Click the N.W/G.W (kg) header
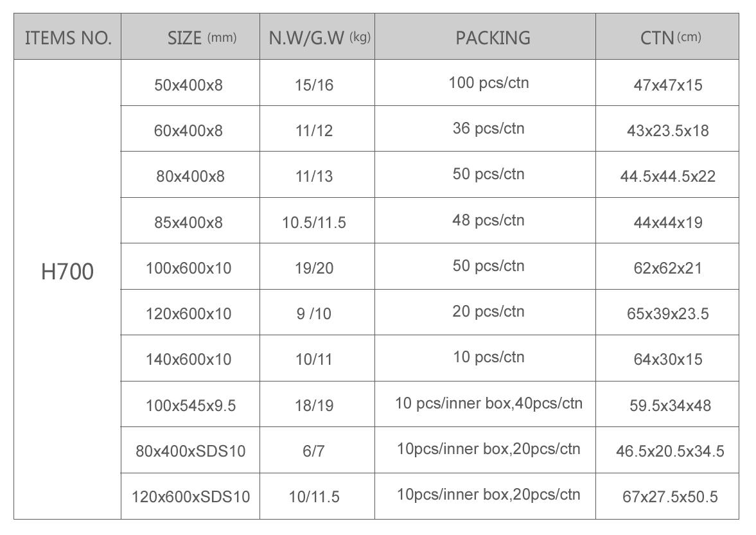This screenshot has width=756, height=535. pyautogui.click(x=317, y=37)
